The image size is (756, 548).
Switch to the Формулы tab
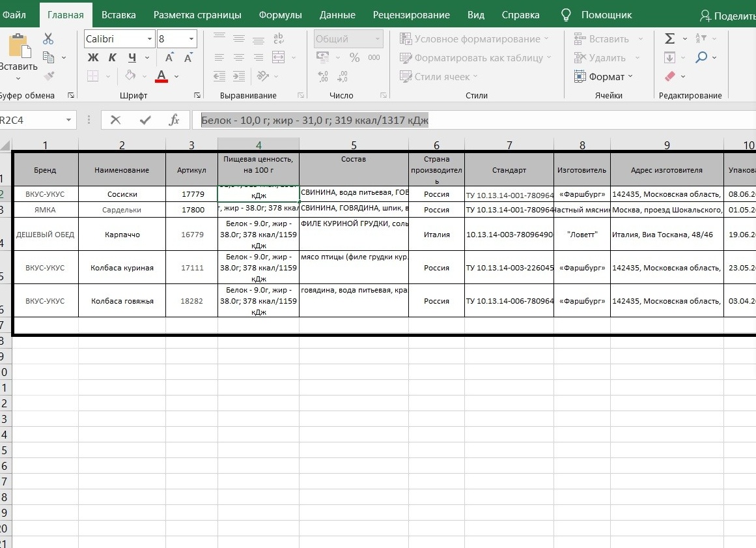(x=280, y=15)
